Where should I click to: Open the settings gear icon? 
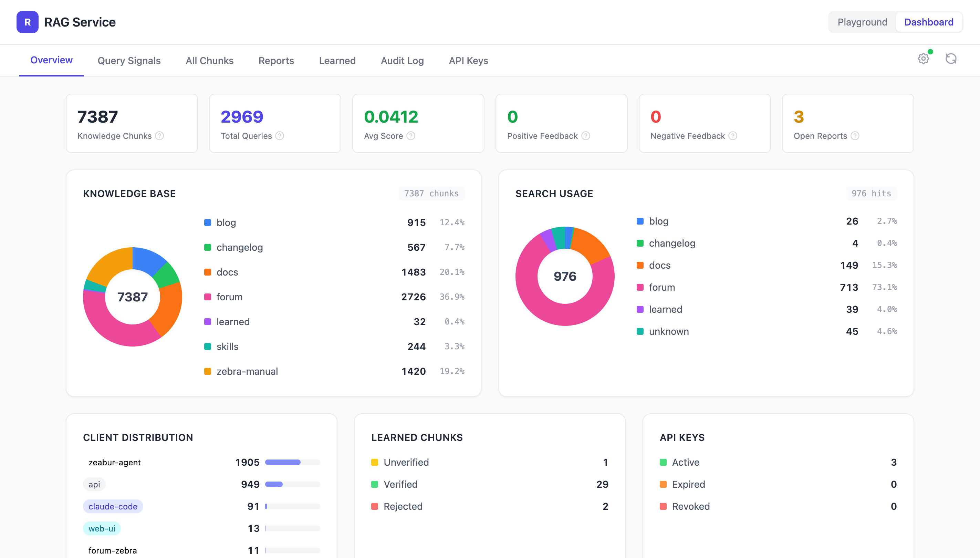click(923, 58)
